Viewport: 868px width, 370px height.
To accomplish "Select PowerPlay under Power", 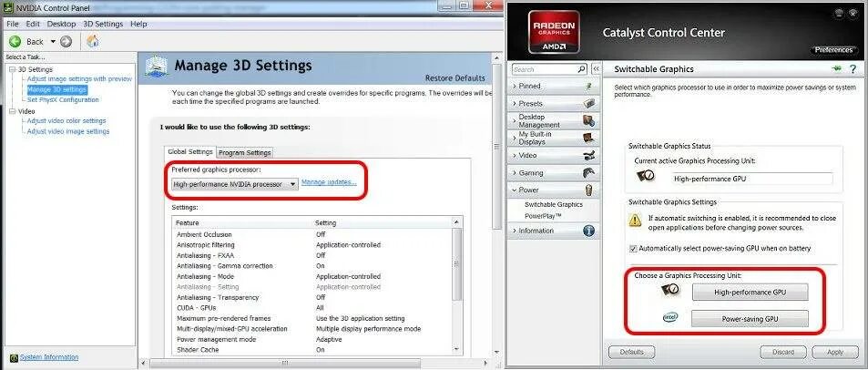I will coord(543,215).
